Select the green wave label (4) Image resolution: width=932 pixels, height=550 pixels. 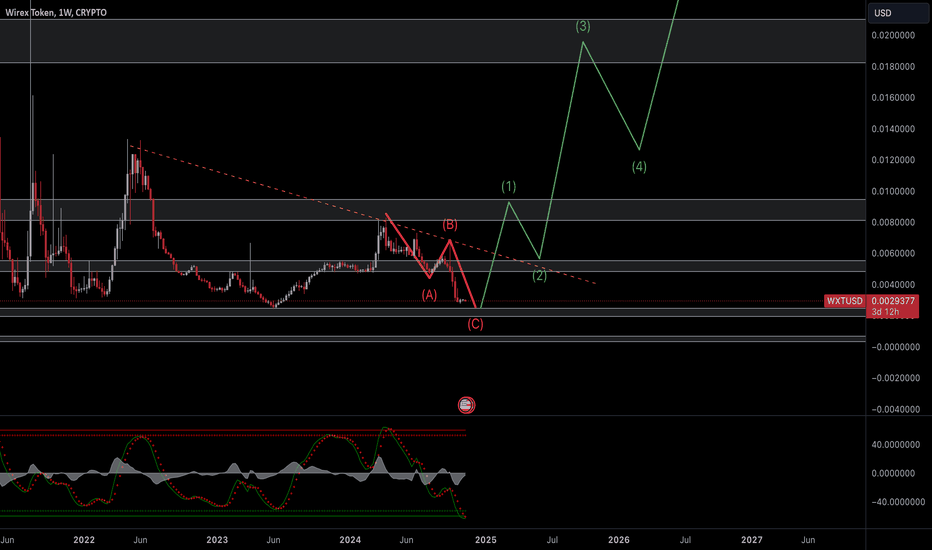click(639, 166)
